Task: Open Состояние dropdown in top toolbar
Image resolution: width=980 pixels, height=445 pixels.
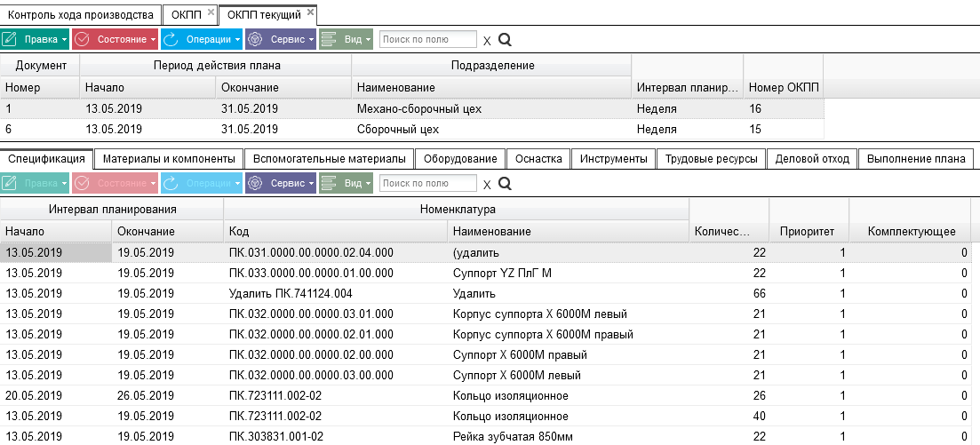Action: pyautogui.click(x=115, y=39)
